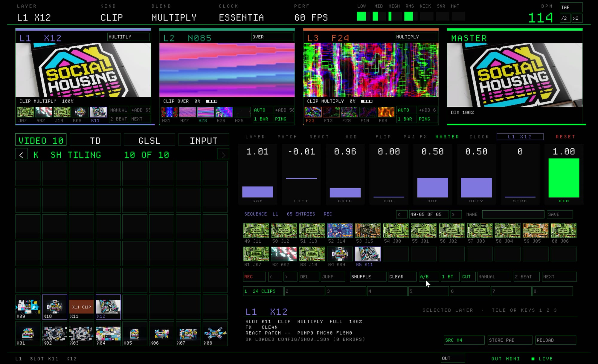598x364 pixels.
Task: Select L2 queue thumbnail H31
Action: click(169, 112)
